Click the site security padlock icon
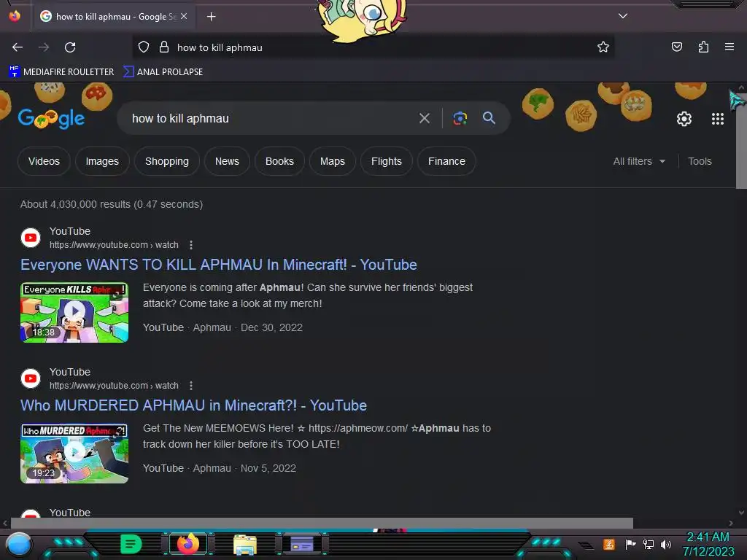This screenshot has height=560, width=747. click(164, 47)
